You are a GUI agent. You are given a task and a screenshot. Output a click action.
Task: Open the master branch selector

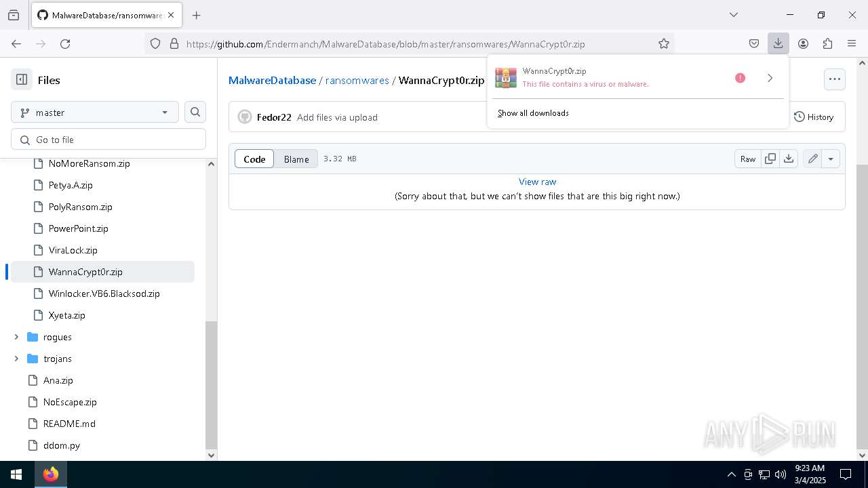click(x=95, y=112)
